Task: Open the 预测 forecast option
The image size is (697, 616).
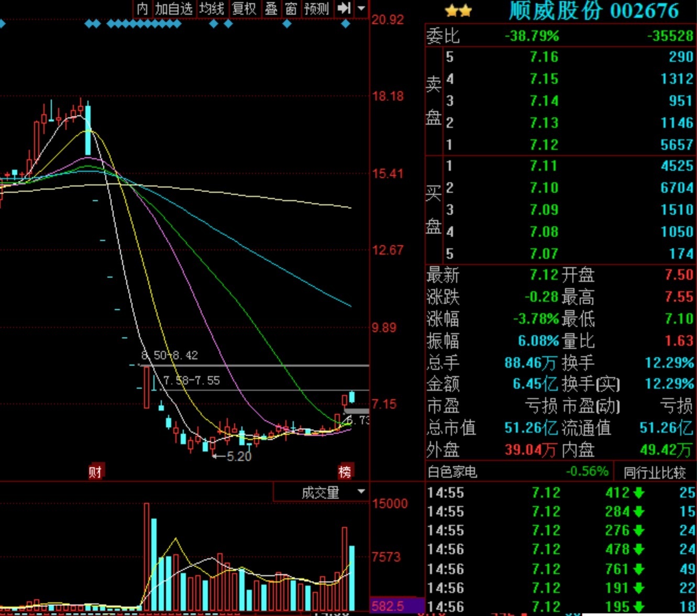Action: point(316,8)
